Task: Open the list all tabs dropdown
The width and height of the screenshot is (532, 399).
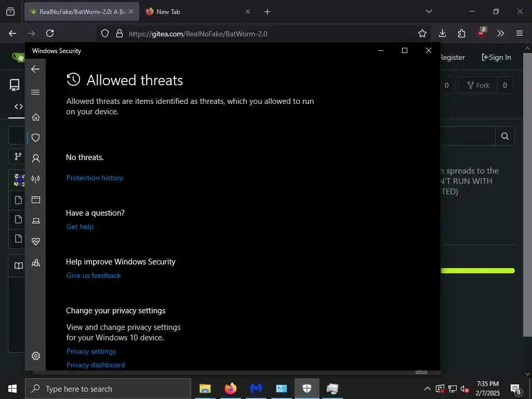Action: pos(429,11)
